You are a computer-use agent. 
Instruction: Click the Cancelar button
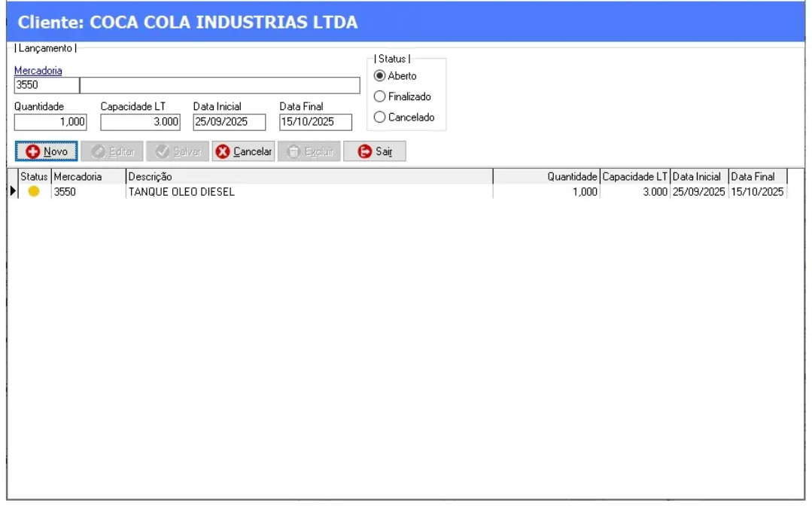coord(243,151)
